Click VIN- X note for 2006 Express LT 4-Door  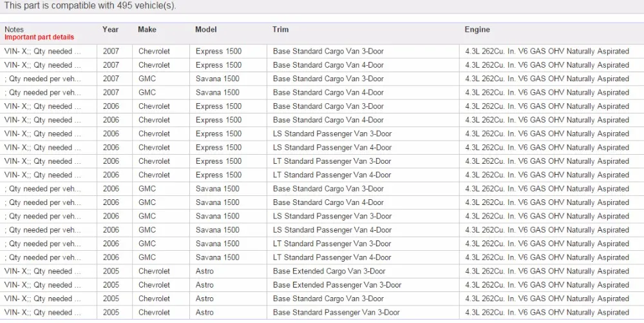pyautogui.click(x=43, y=175)
